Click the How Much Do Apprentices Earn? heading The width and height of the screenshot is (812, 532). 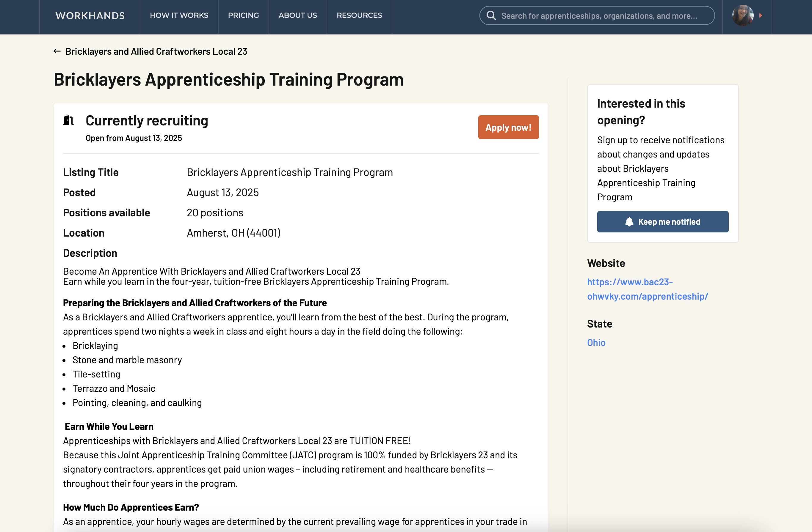(131, 507)
